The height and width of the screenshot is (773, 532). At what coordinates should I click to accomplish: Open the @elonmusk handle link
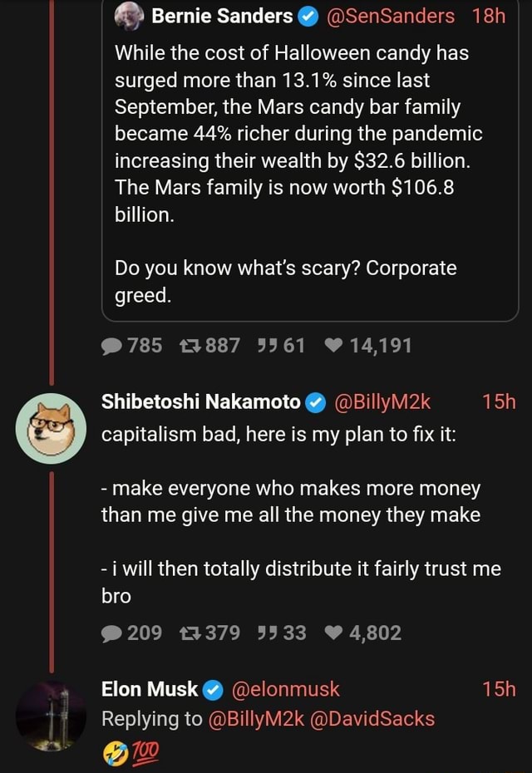[x=287, y=688]
